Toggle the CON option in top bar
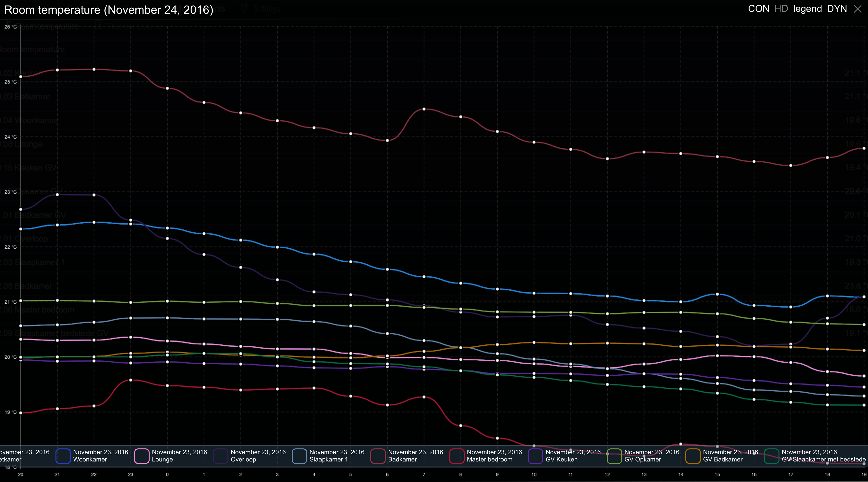Image resolution: width=868 pixels, height=482 pixels. point(758,9)
